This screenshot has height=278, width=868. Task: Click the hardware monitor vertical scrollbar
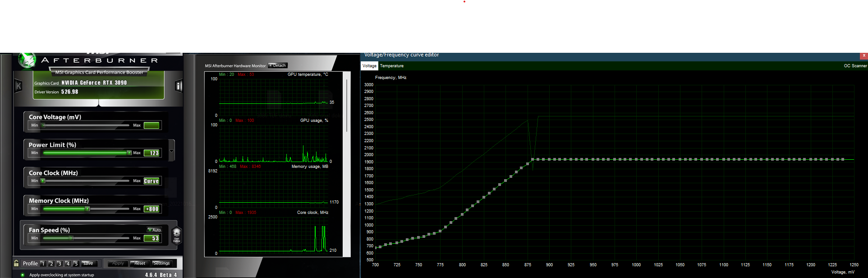[347, 106]
